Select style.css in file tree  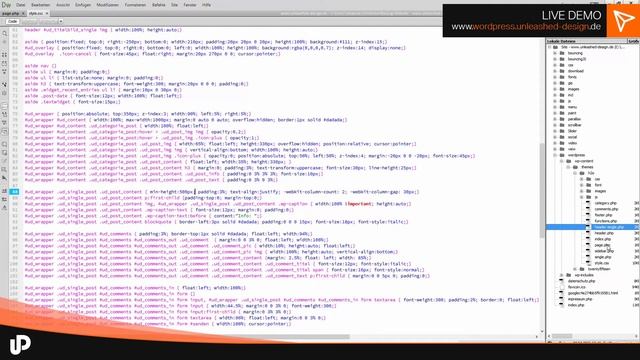pos(602,263)
